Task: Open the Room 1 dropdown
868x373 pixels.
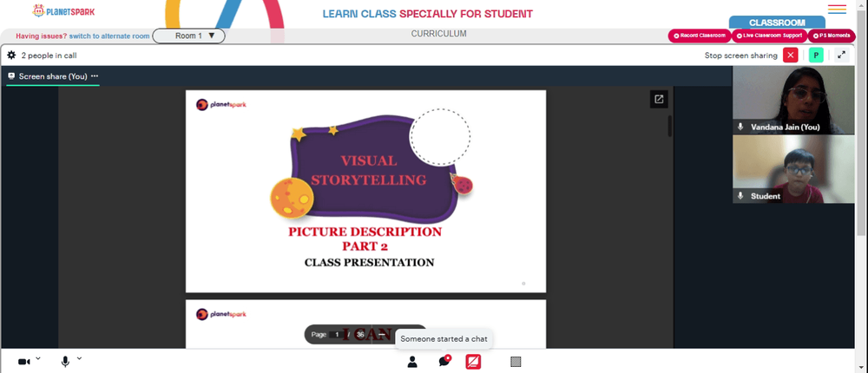Action: tap(188, 36)
